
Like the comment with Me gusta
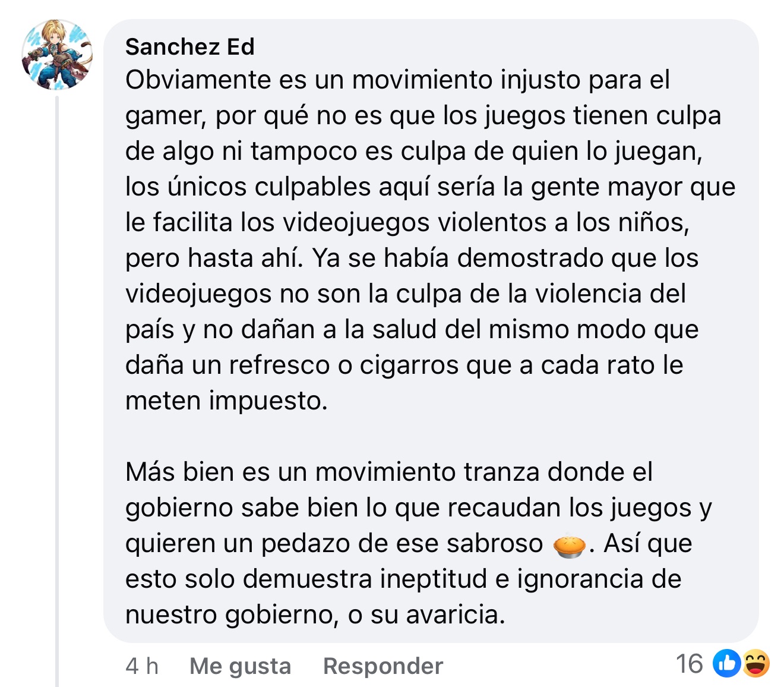(x=240, y=666)
